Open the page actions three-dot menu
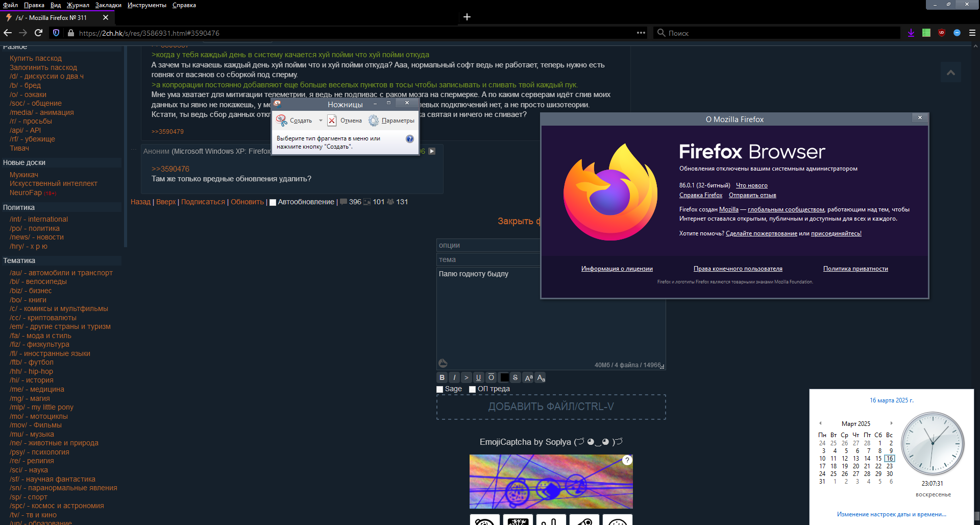The height and width of the screenshot is (525, 980). point(641,33)
